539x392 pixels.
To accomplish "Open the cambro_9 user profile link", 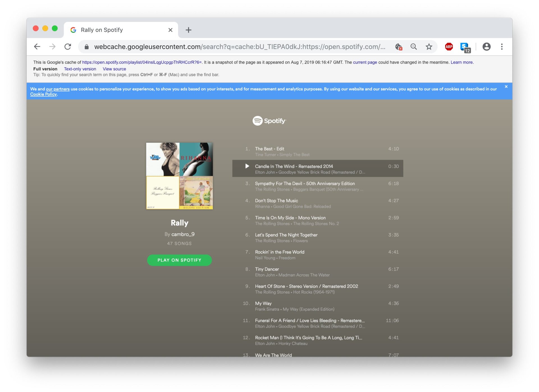I will point(183,234).
